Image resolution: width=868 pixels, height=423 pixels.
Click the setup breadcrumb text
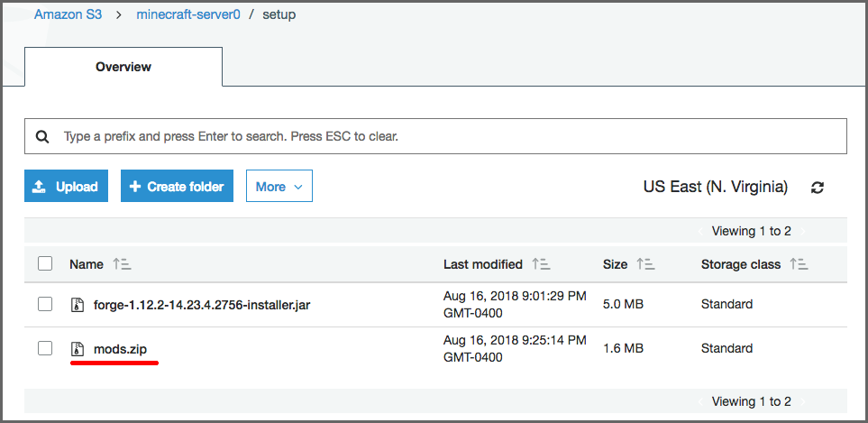click(279, 14)
